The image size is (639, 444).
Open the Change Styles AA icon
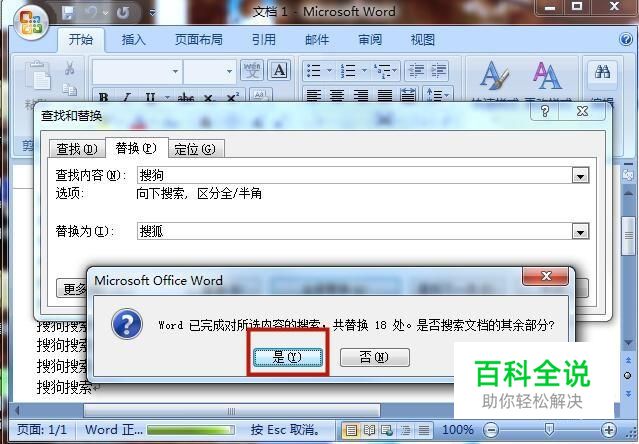pyautogui.click(x=547, y=76)
